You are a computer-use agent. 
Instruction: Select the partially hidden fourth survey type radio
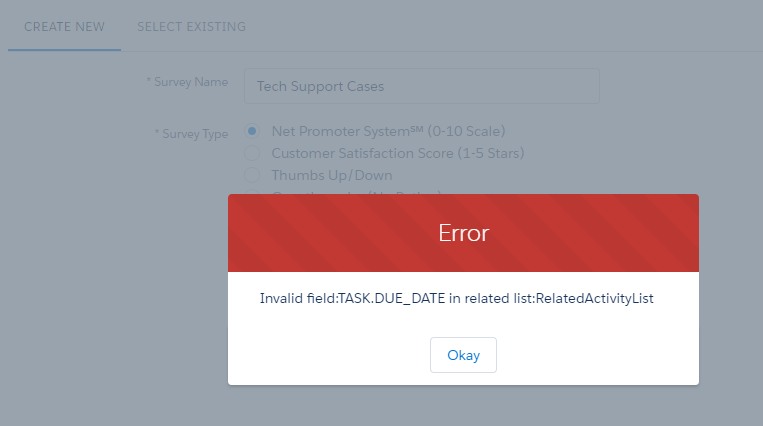252,192
